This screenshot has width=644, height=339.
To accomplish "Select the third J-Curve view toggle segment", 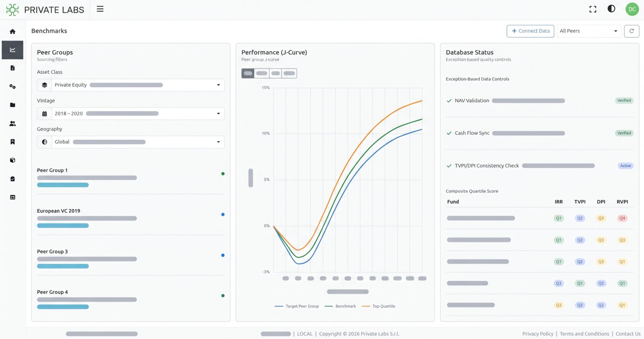I will [x=276, y=73].
